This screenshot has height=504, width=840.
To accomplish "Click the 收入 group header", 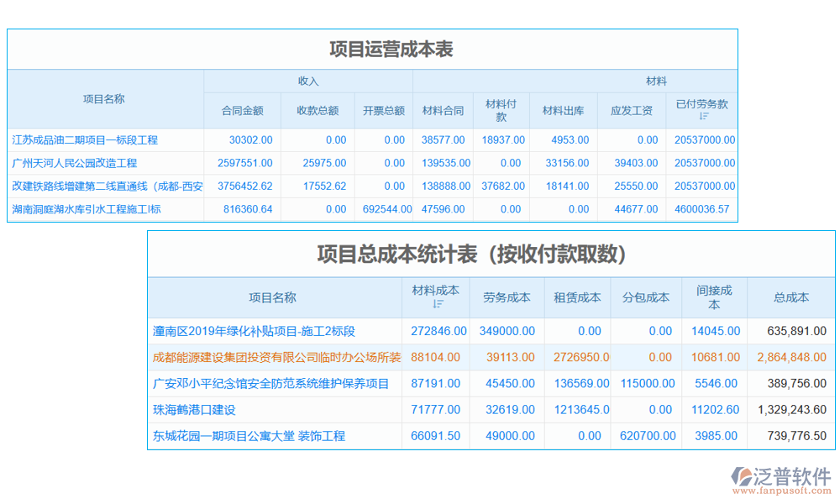I will tap(307, 80).
